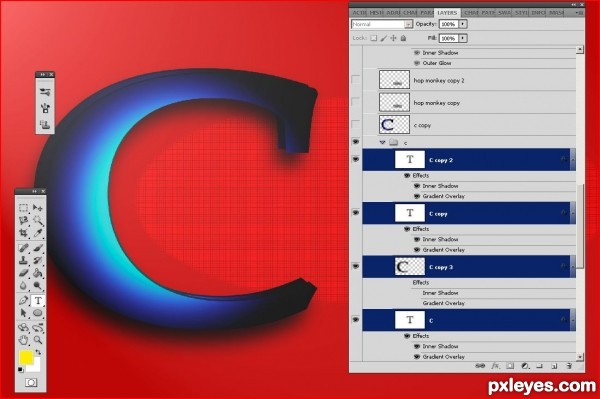Click the delete layer trash icon
The image size is (600, 399).
(569, 366)
